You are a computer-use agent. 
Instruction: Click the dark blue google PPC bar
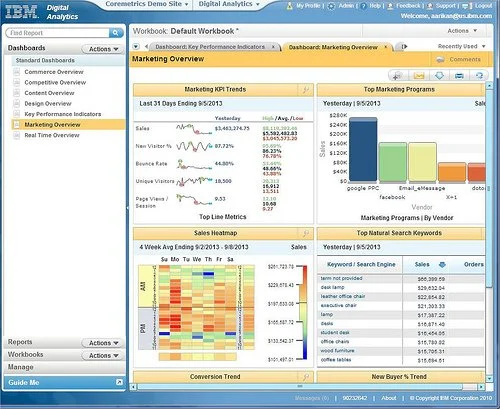tap(363, 149)
